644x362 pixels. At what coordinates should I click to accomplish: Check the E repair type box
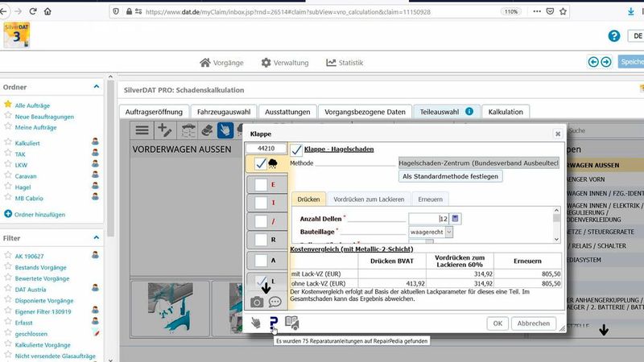(x=260, y=184)
